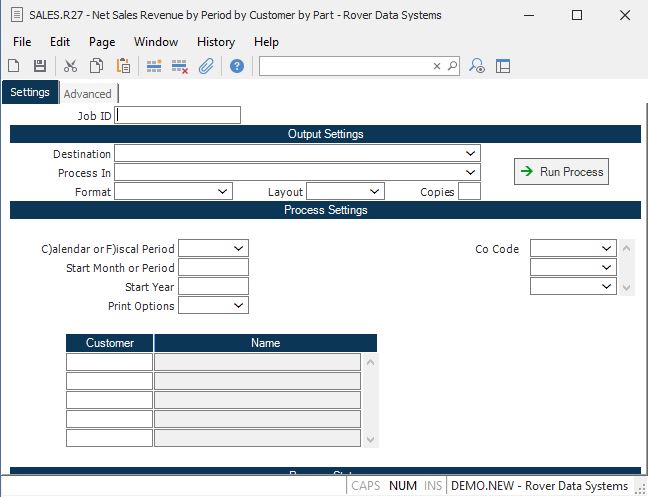Switch to the Advanced tab
Image resolution: width=648 pixels, height=497 pixels.
[x=88, y=94]
